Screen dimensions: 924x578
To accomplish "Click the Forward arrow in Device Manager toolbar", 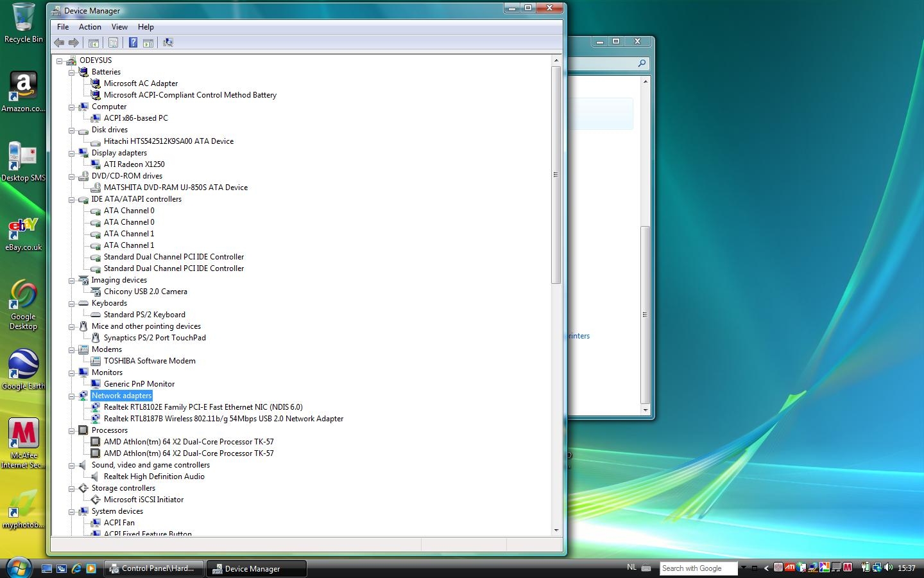I will pyautogui.click(x=74, y=42).
